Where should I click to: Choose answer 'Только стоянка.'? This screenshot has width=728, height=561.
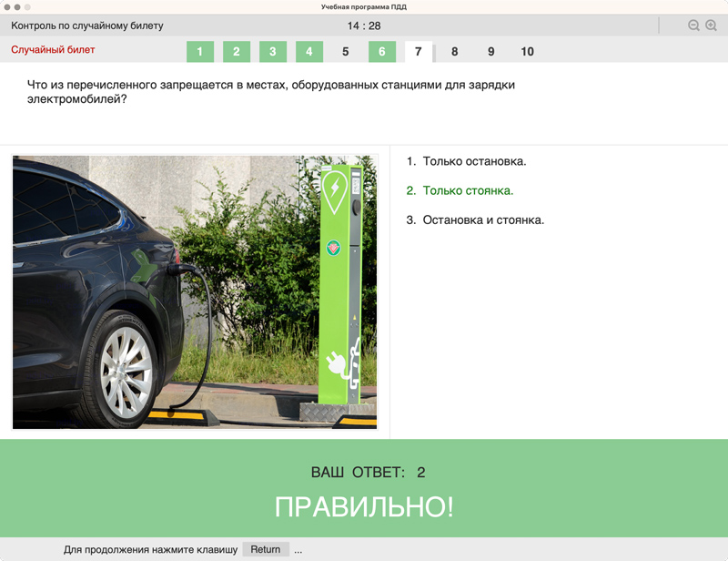click(460, 190)
